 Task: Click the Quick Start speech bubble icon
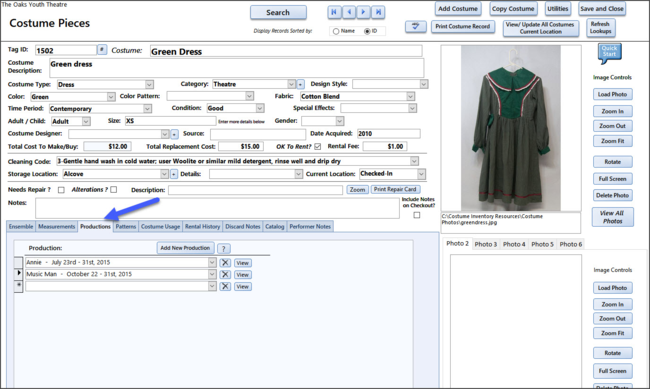click(x=609, y=53)
